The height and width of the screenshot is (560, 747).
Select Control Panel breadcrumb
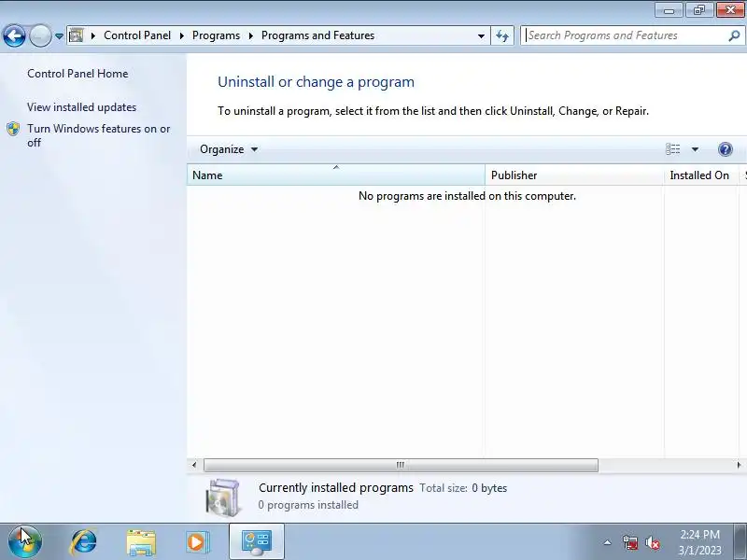click(137, 35)
